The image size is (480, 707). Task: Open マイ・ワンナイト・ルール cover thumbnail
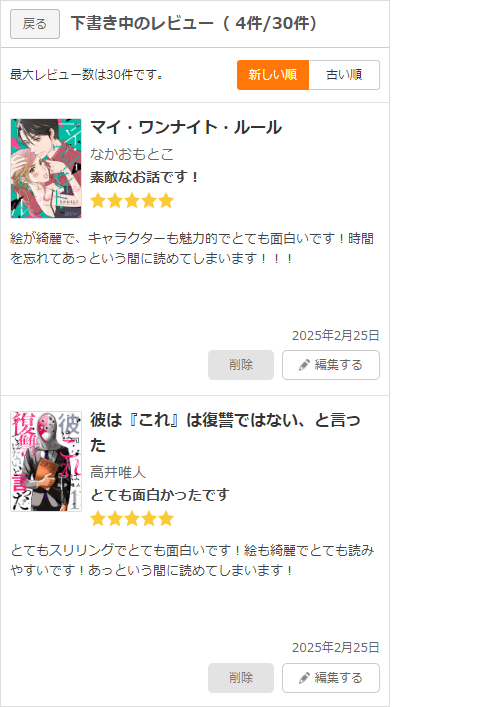46,168
